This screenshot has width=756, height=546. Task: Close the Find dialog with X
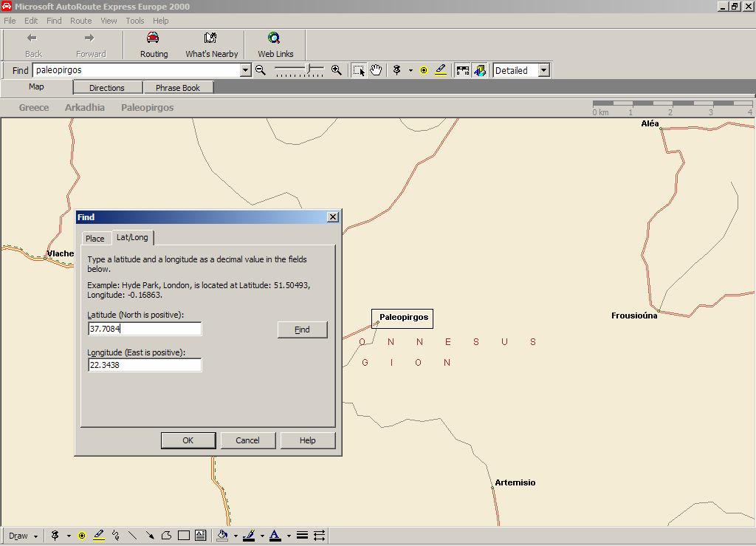pyautogui.click(x=333, y=217)
